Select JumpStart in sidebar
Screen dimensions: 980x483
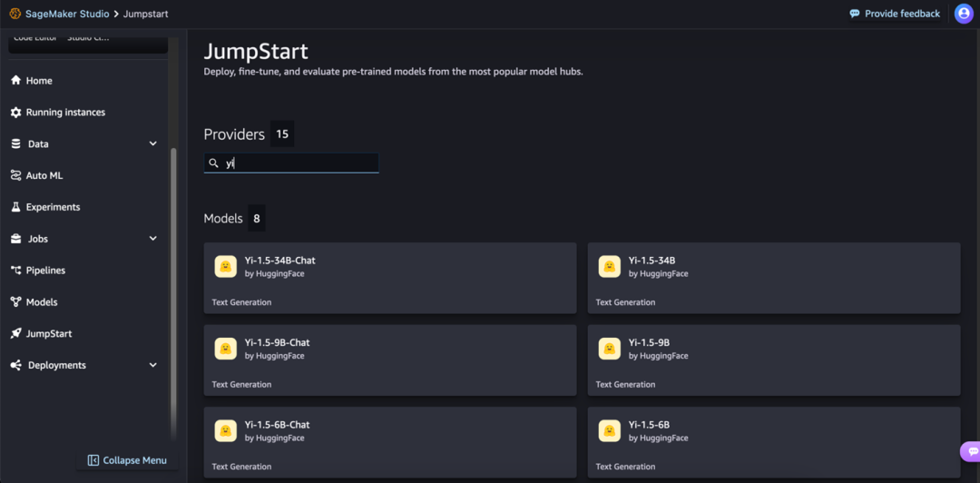point(49,333)
